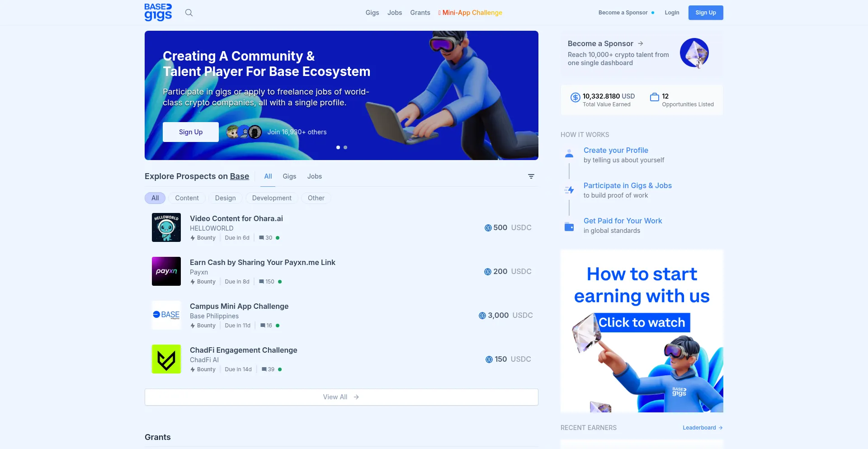Open Video Content for Ohara.ai listing
The width and height of the screenshot is (868, 449).
pos(236,218)
